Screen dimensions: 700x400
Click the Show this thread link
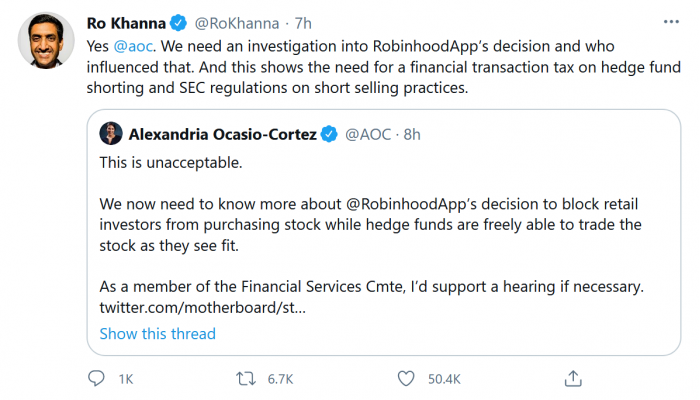coord(157,333)
